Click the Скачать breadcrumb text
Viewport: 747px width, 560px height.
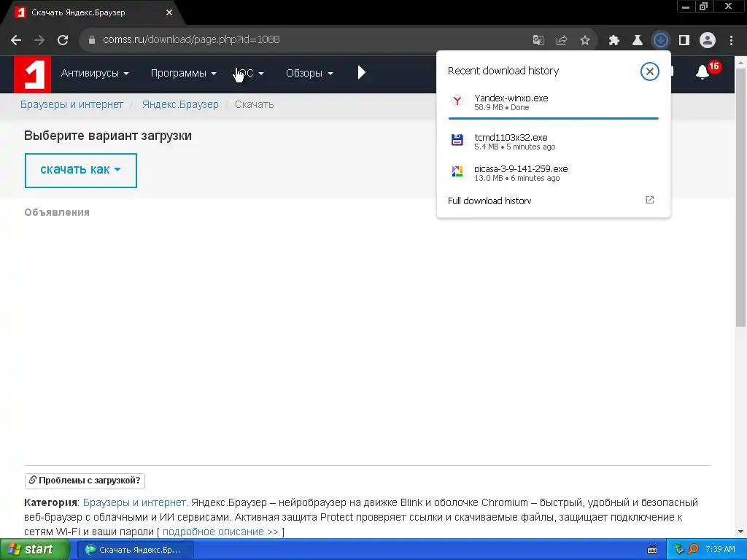254,104
